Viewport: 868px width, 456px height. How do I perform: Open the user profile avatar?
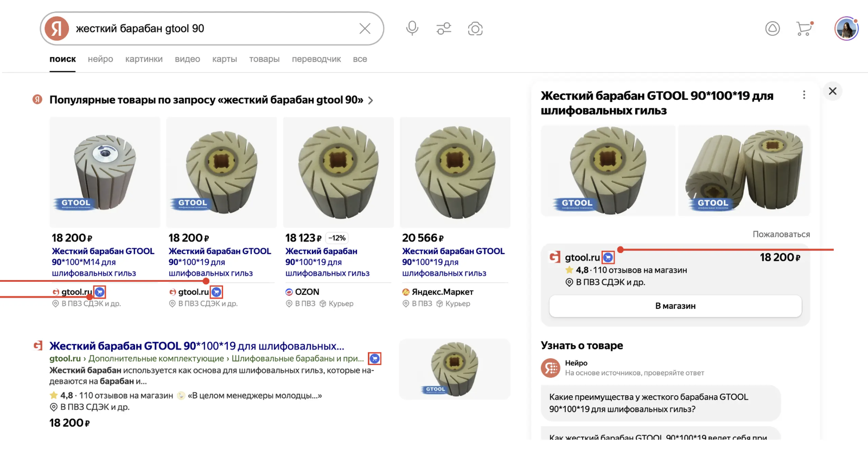coord(846,29)
